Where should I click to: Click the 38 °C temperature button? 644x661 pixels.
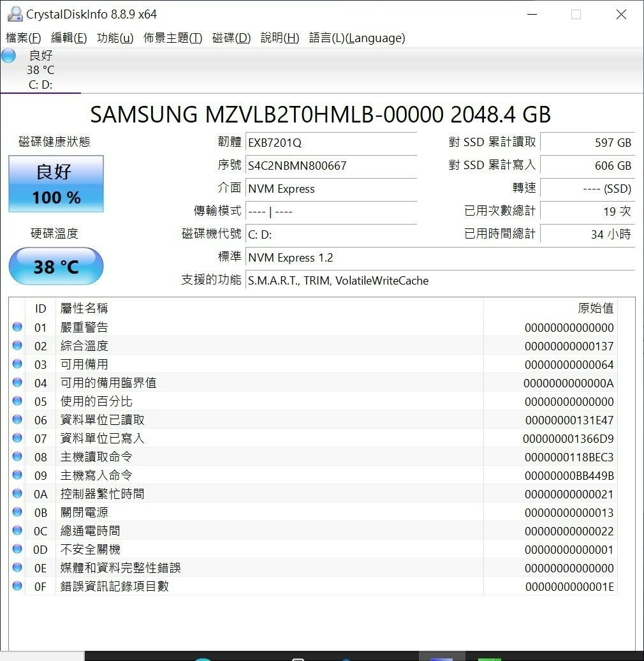pyautogui.click(x=56, y=267)
